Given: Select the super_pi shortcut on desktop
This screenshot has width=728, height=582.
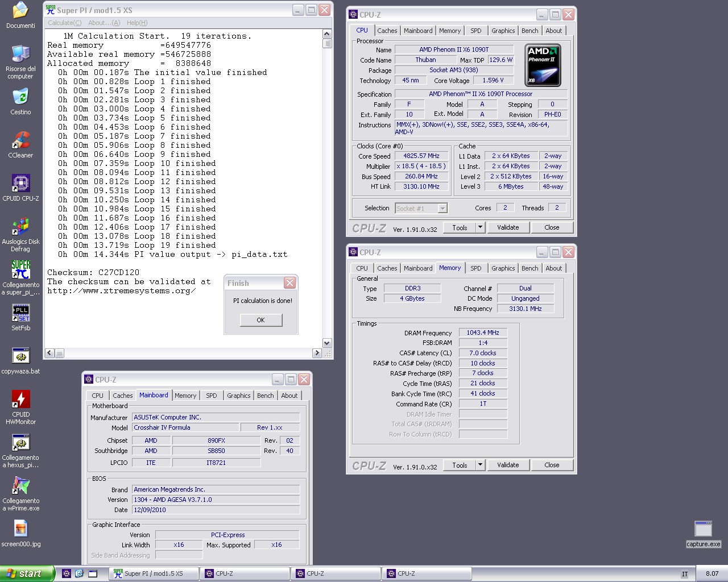Looking at the screenshot, I should coord(20,278).
